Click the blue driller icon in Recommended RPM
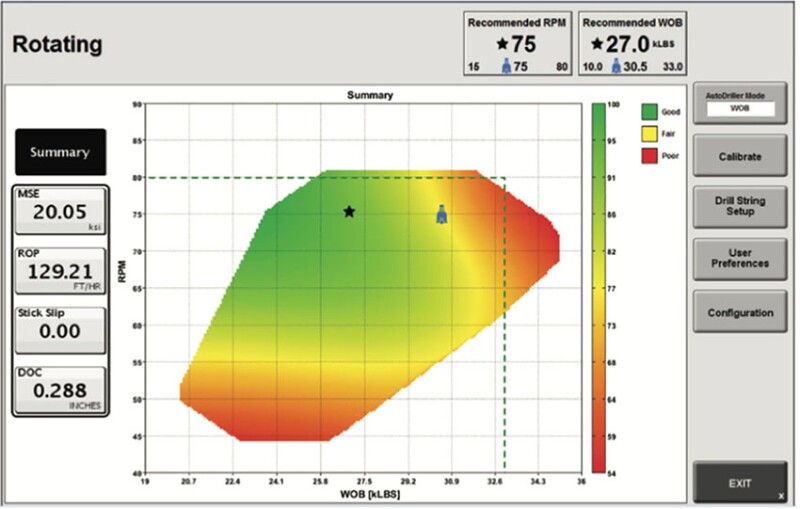Screen dimensions: 800x509 pyautogui.click(x=506, y=66)
